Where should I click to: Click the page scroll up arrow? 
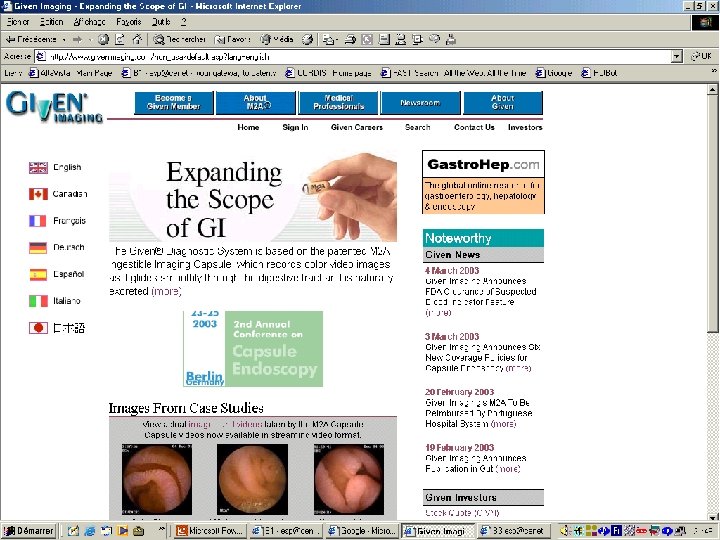712,89
